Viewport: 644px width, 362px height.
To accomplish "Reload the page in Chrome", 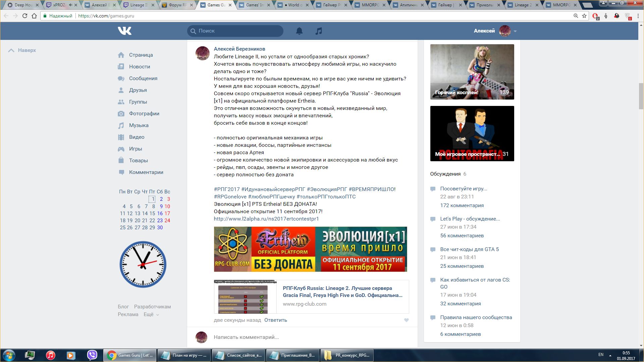I will click(x=25, y=16).
